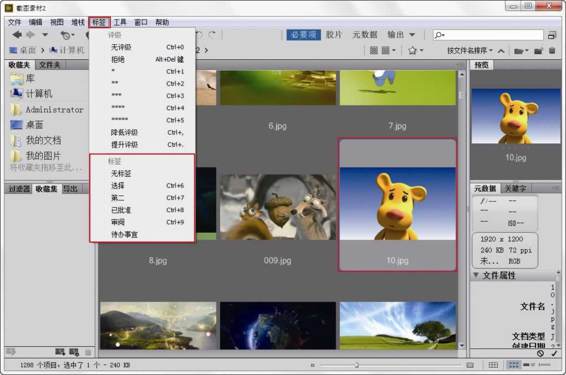Click the 桌面 breadcrumb in path bar
Viewport: 566px width, 375px height.
pyautogui.click(x=23, y=50)
